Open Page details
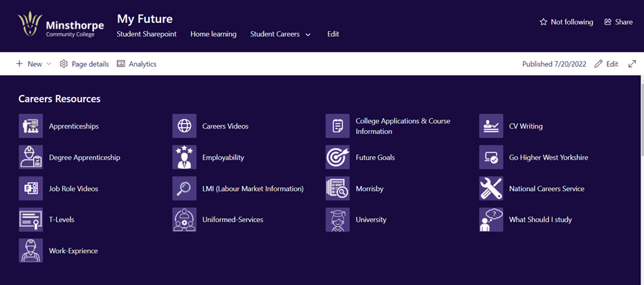Viewport: 644px width, 285px height. pos(90,64)
